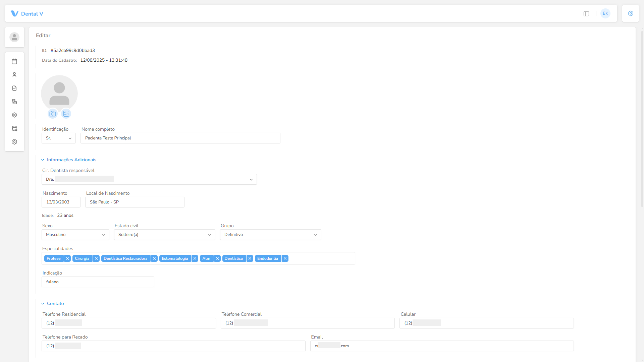Click the EK user avatar button
The width and height of the screenshot is (644, 362).
coord(605,13)
